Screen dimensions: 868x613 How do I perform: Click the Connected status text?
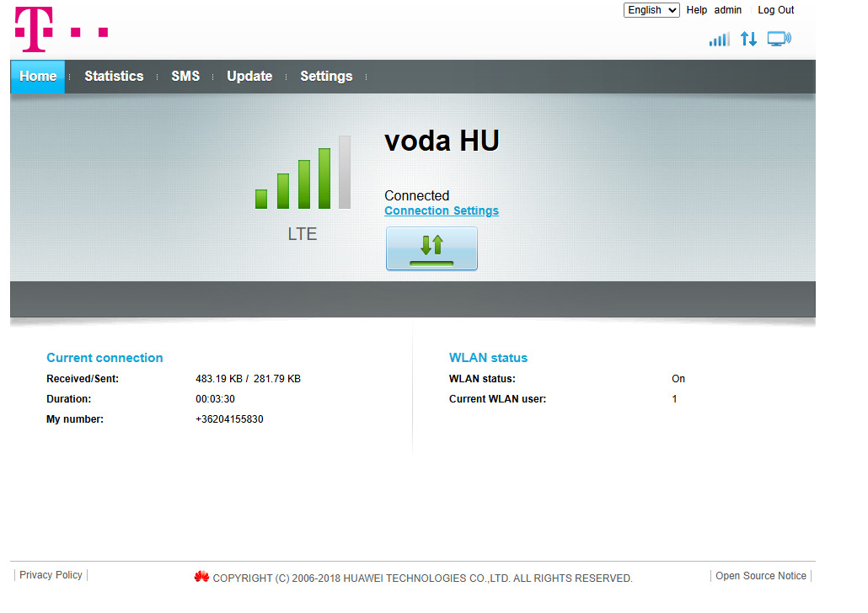pos(417,196)
